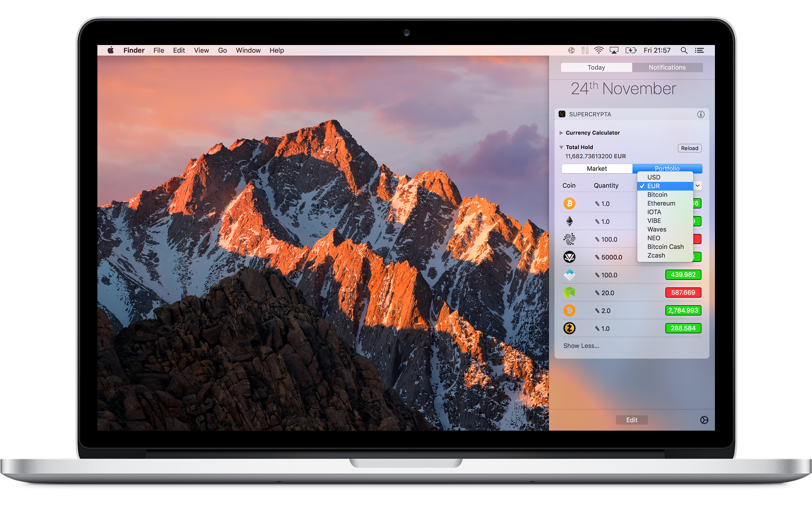This screenshot has height=507, width=812.
Task: Switch to Market view segment
Action: [597, 169]
